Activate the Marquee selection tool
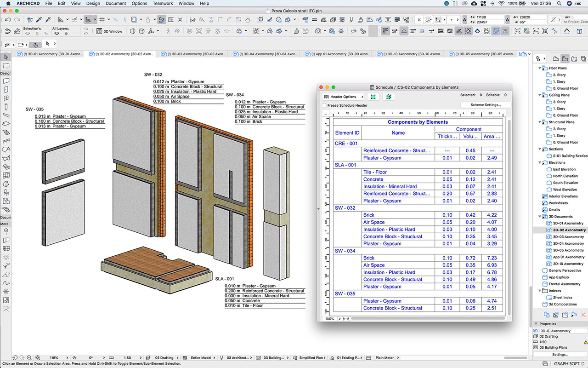This screenshot has width=588, height=368. (x=6, y=66)
